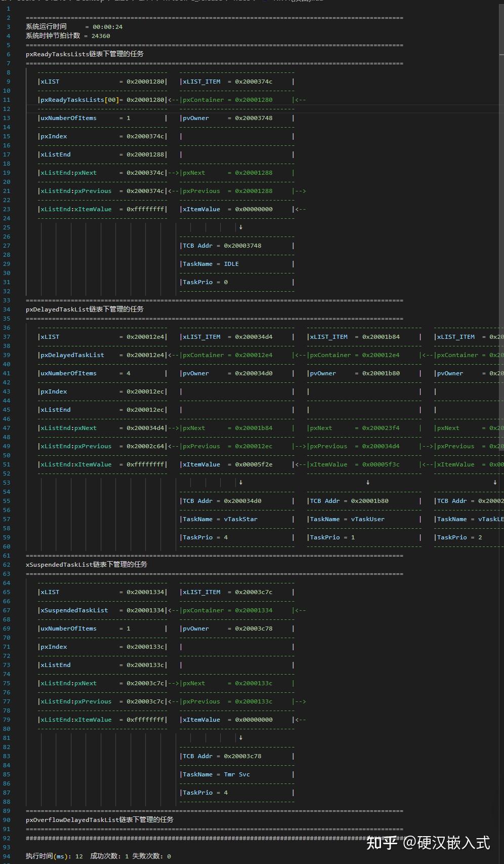Click line number 34 in the gutter
504x864 pixels.
coord(7,309)
